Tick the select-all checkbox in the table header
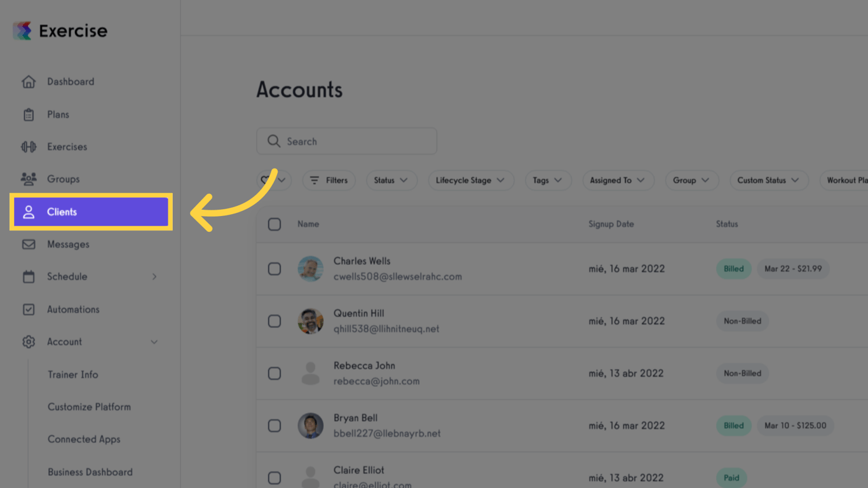868x488 pixels. pos(275,224)
